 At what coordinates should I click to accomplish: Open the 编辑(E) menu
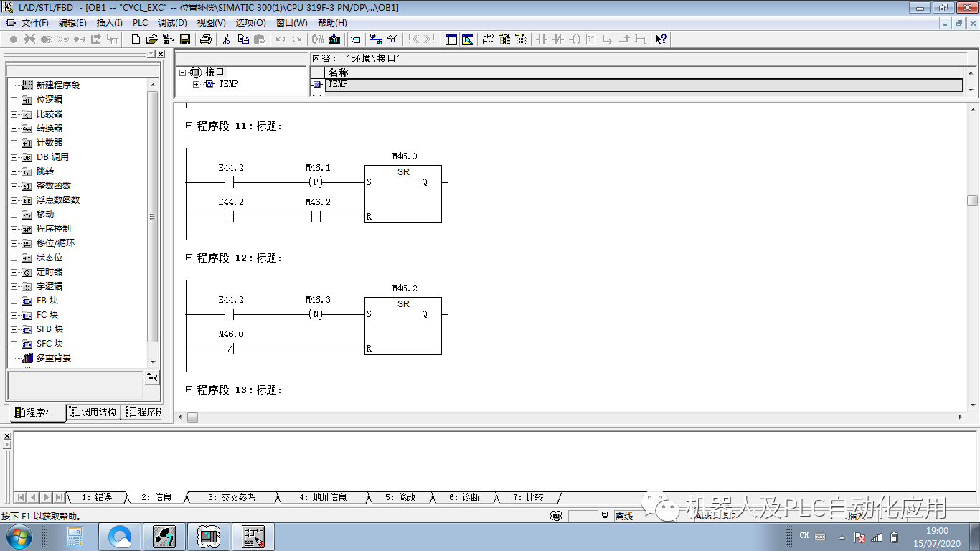pos(72,23)
